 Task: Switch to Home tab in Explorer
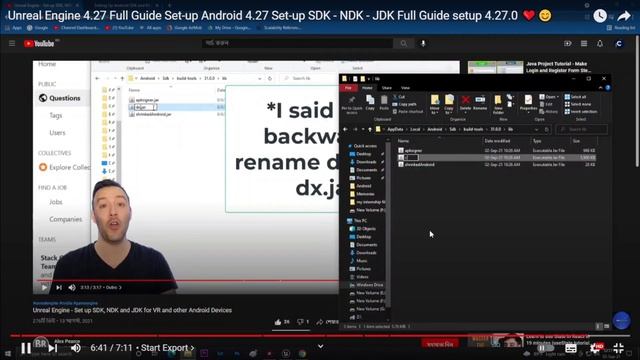(x=367, y=88)
